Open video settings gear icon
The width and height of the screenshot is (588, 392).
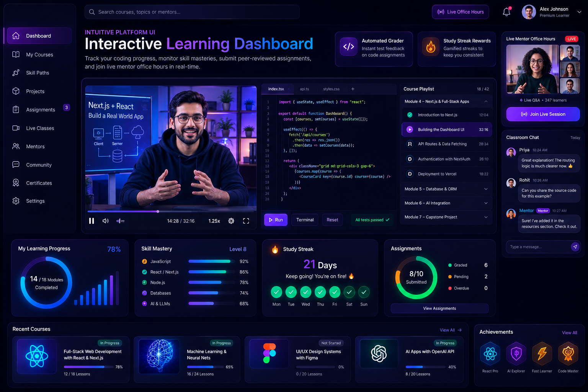231,221
